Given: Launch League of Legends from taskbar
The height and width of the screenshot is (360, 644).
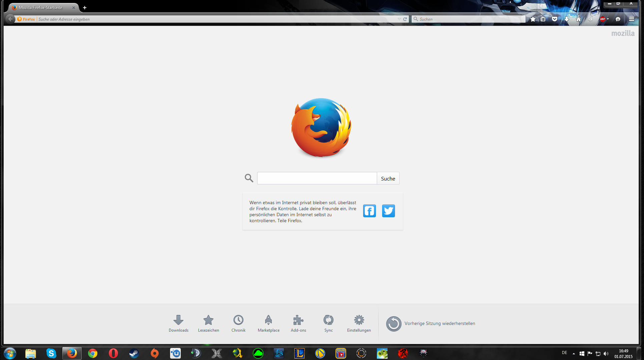Looking at the screenshot, I should (x=299, y=353).
